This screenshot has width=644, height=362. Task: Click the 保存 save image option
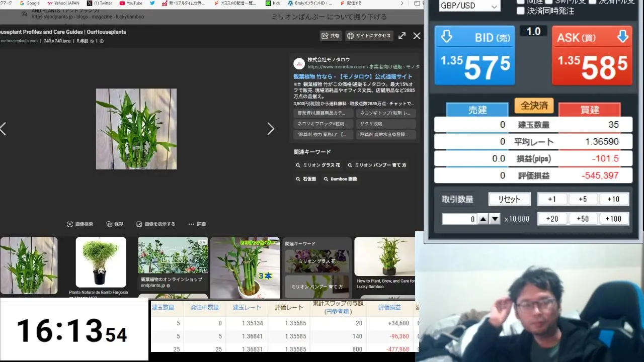pyautogui.click(x=115, y=224)
